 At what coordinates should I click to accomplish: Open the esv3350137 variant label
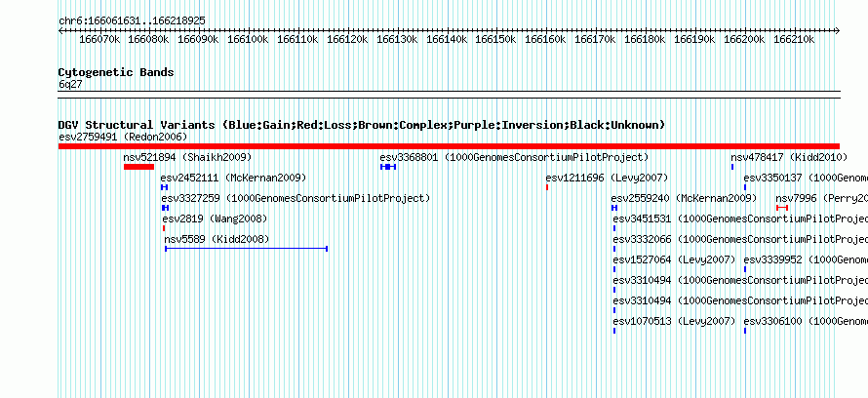806,178
